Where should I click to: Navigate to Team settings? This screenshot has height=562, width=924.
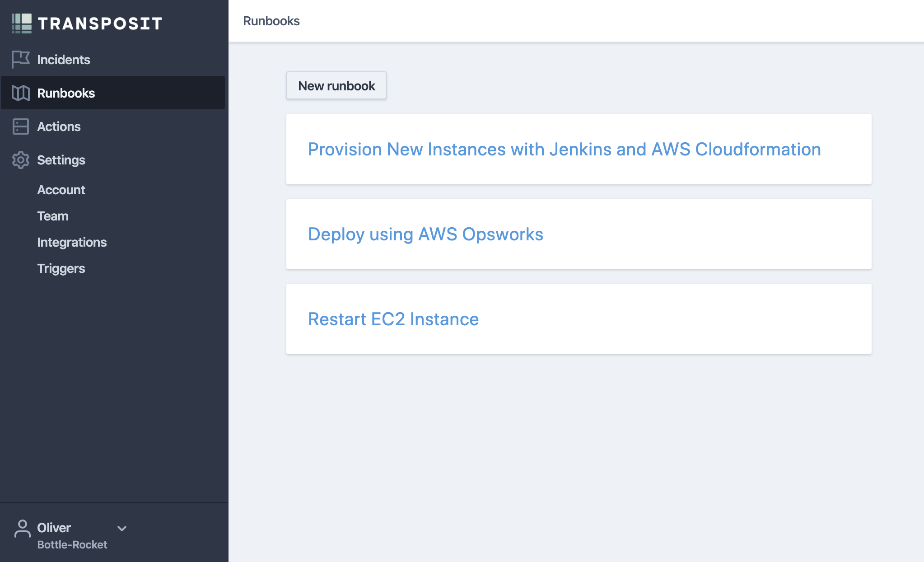pos(53,216)
